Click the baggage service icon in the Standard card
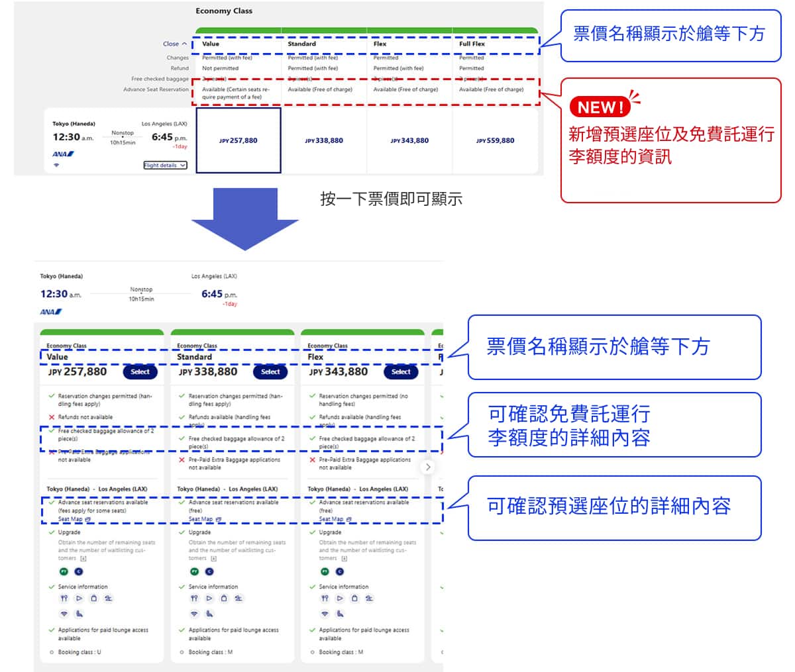Viewport: 795px width, 672px height. click(x=224, y=599)
